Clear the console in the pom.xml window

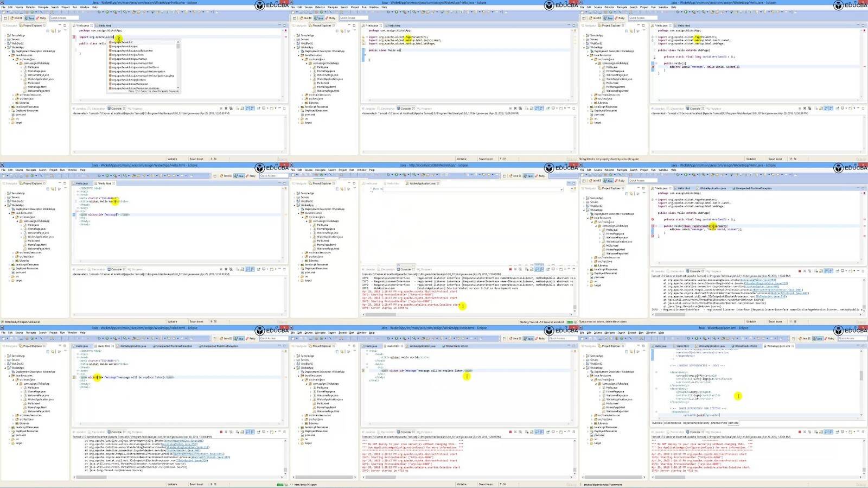point(815,432)
